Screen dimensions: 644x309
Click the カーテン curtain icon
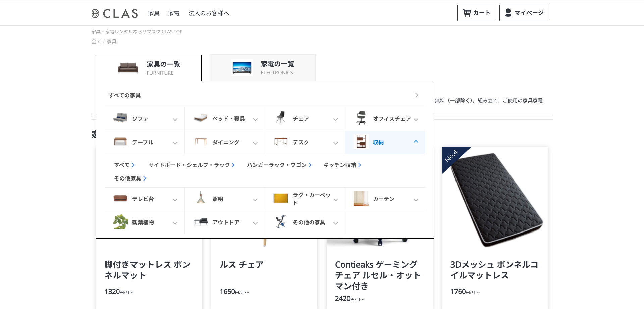[361, 198]
